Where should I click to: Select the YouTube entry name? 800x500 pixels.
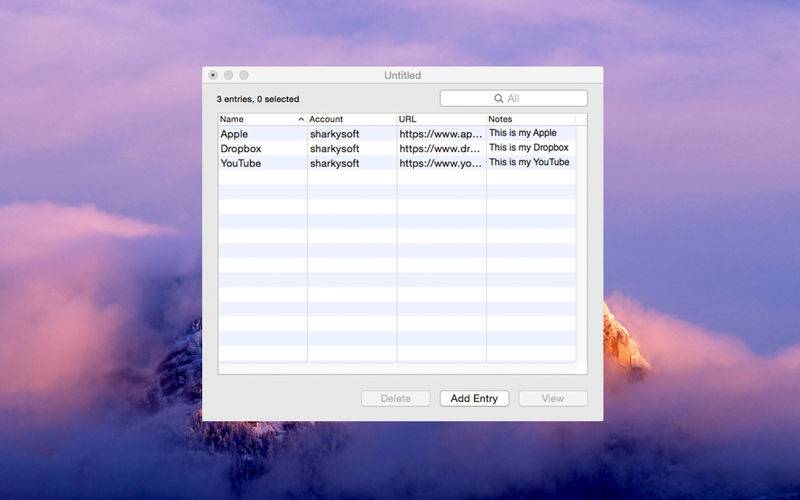(x=241, y=163)
